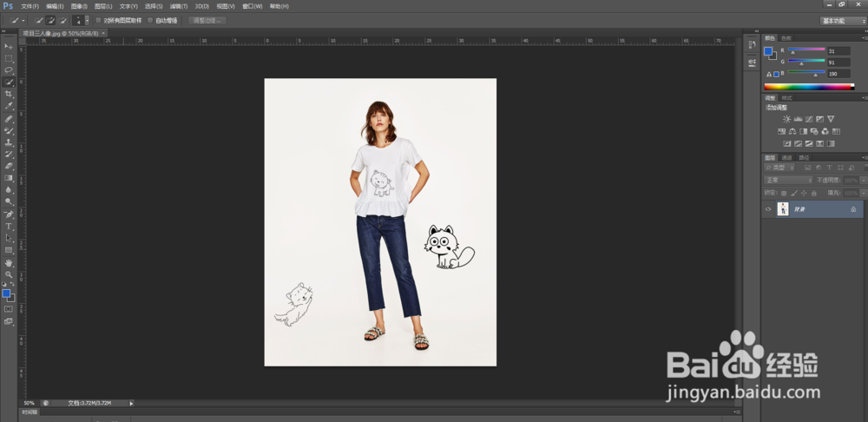Select the Eraser tool
The height and width of the screenshot is (422, 868).
tap(9, 166)
